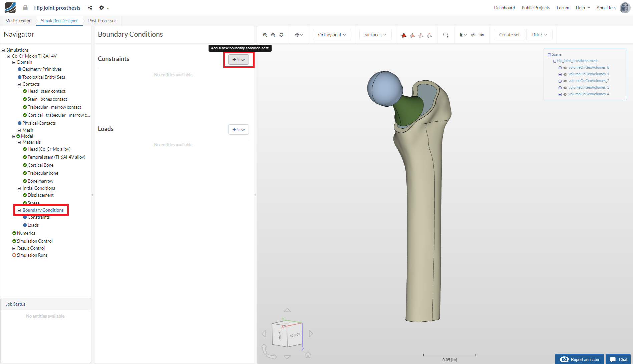
Task: Click the panel divider handle beside Navigator
Action: (92, 195)
